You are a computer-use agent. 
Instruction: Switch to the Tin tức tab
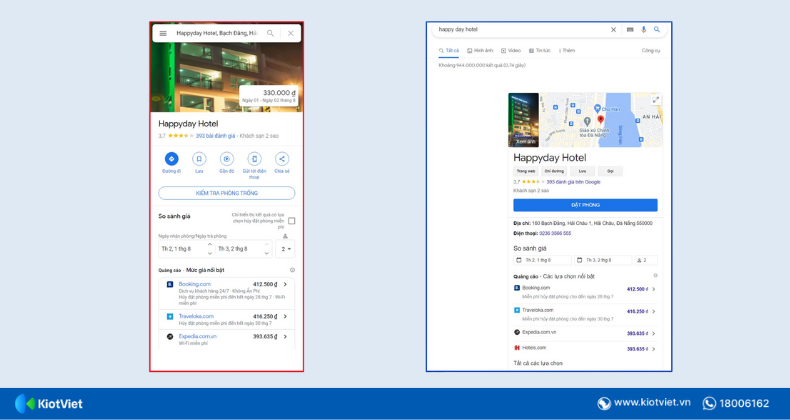[x=540, y=50]
